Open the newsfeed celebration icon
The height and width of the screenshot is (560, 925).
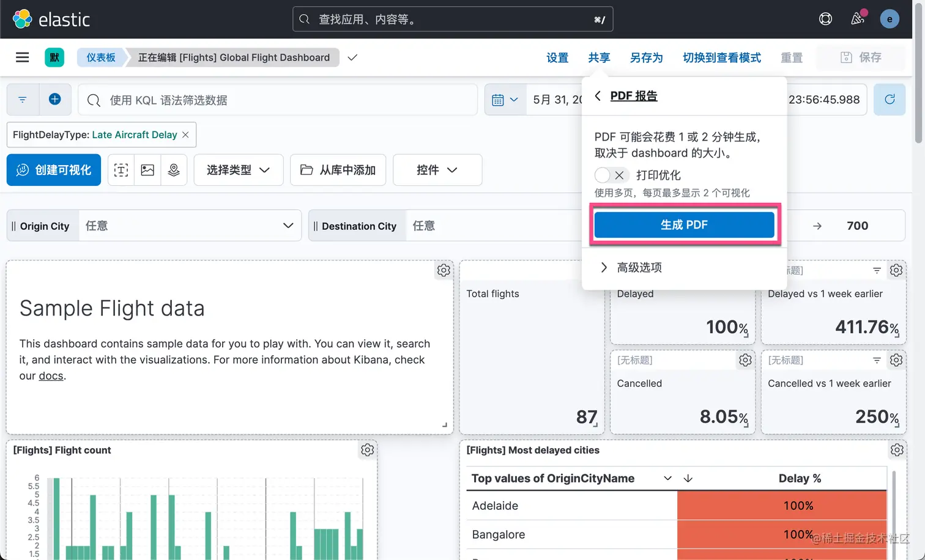click(x=858, y=19)
